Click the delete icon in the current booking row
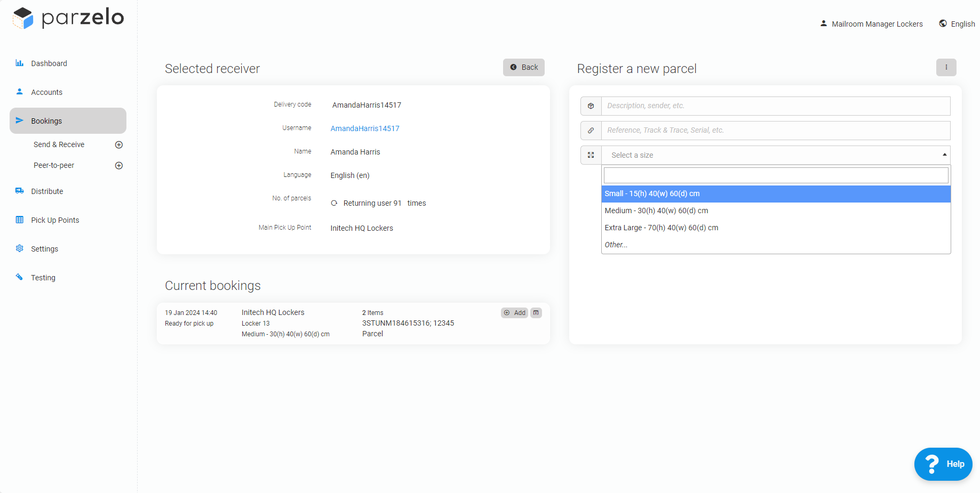 pyautogui.click(x=536, y=313)
